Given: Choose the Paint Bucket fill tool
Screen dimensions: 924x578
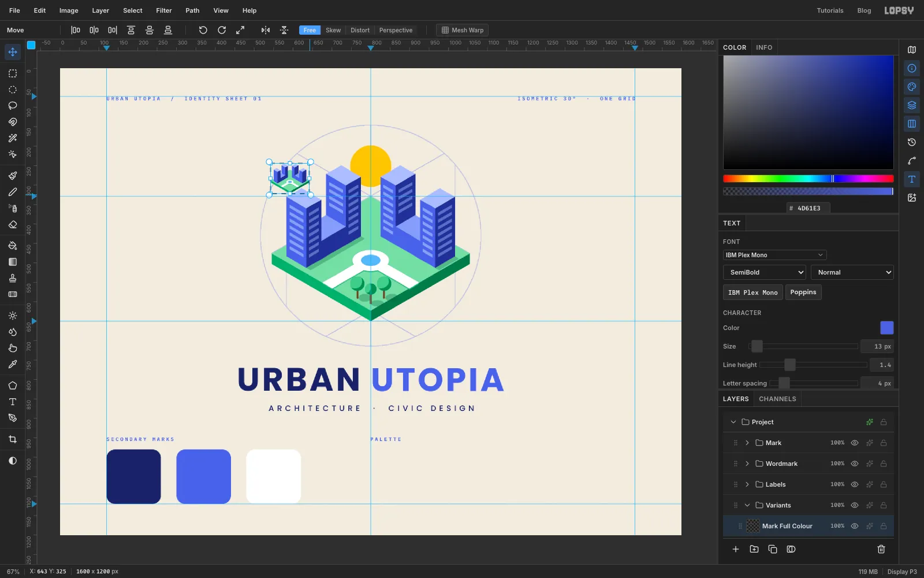Looking at the screenshot, I should [x=13, y=246].
